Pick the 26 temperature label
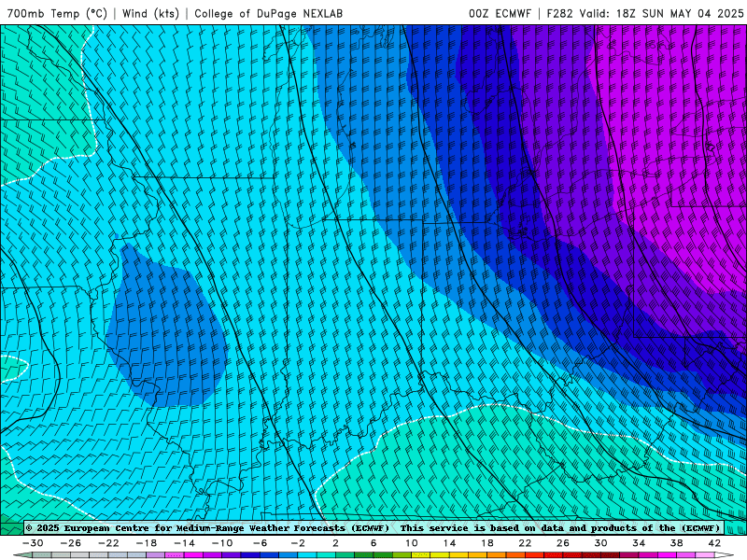The image size is (747, 560). click(x=563, y=543)
